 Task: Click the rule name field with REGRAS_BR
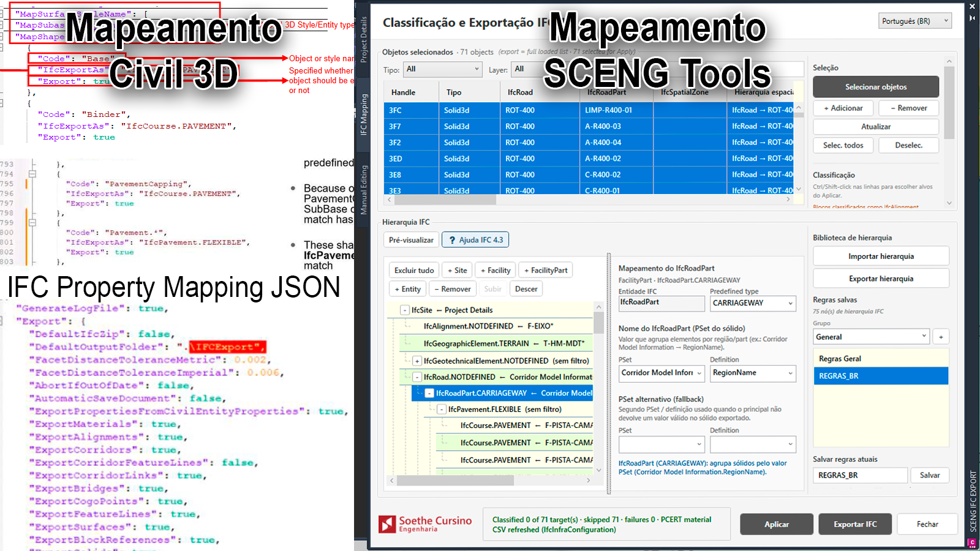860,475
